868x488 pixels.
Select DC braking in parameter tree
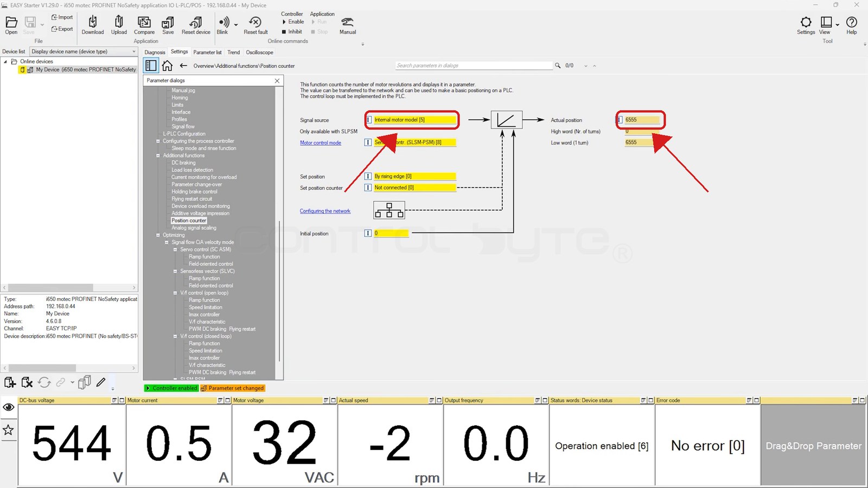coord(183,163)
